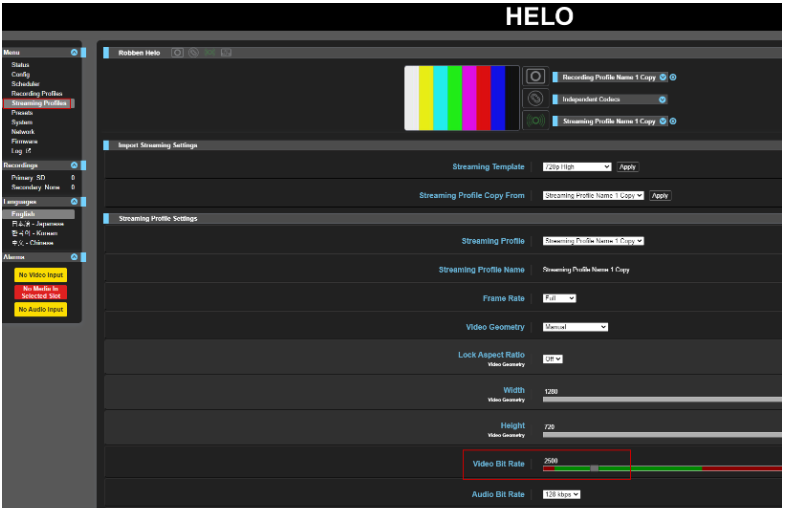Click the Height value 720
The image size is (786, 513).
549,427
